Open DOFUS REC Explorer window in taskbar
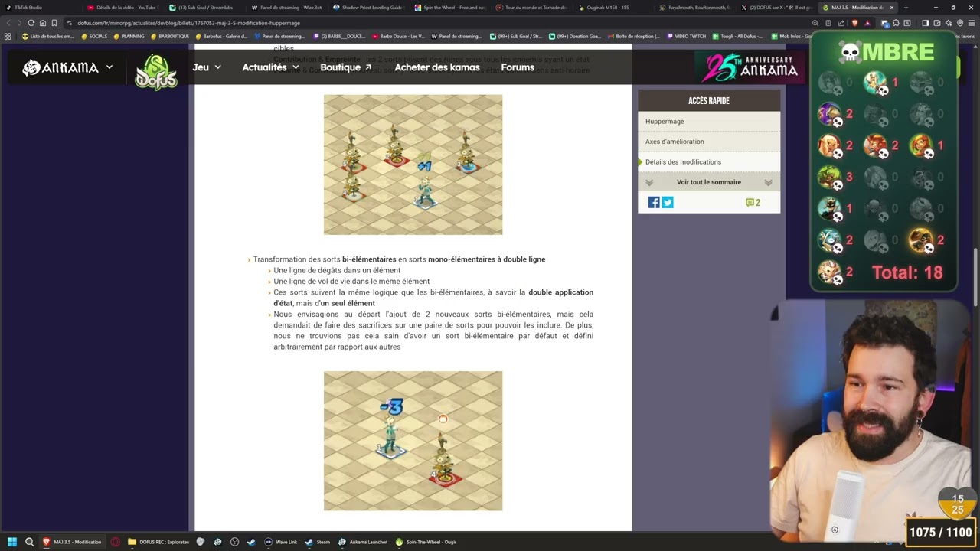The height and width of the screenshot is (551, 980). point(158,542)
